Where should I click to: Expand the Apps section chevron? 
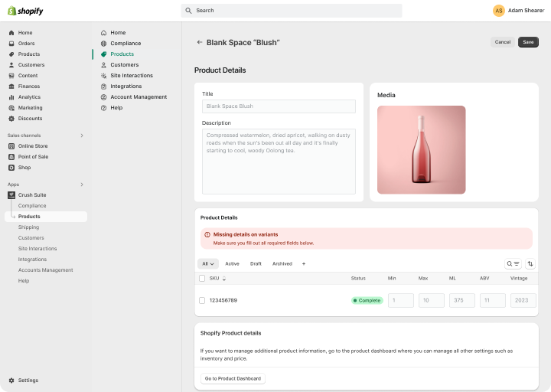pos(82,185)
